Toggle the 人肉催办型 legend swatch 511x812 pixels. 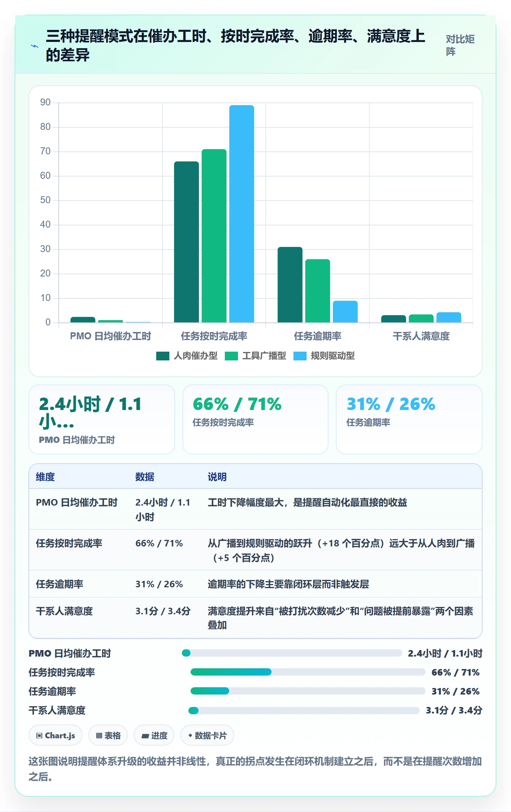[162, 356]
